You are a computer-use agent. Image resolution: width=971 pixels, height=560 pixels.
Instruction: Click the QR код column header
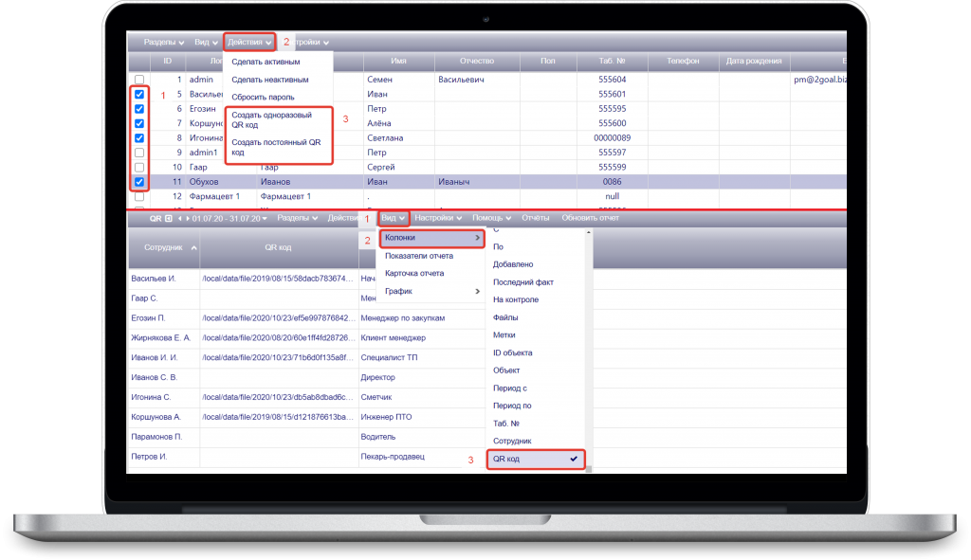click(278, 247)
